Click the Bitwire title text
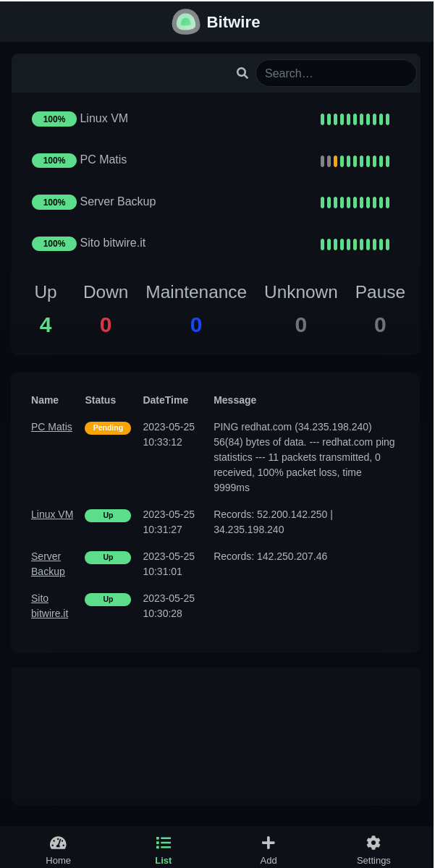 tap(233, 22)
